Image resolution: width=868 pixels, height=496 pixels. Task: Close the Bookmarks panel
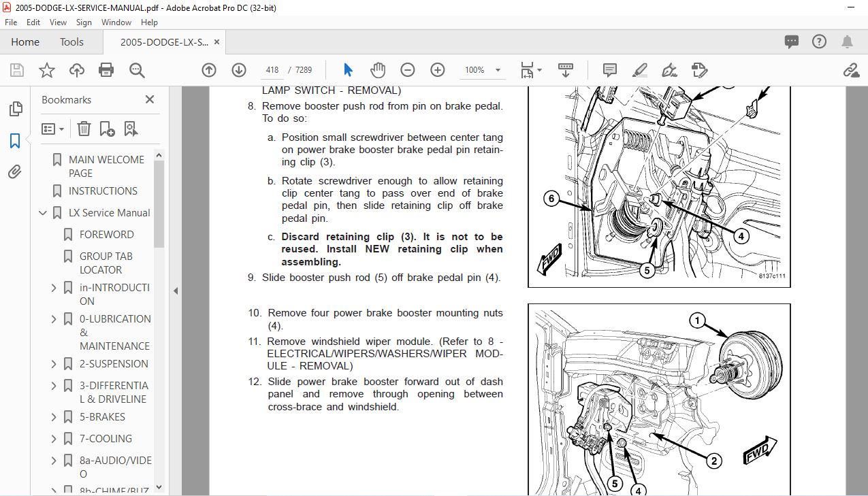150,99
